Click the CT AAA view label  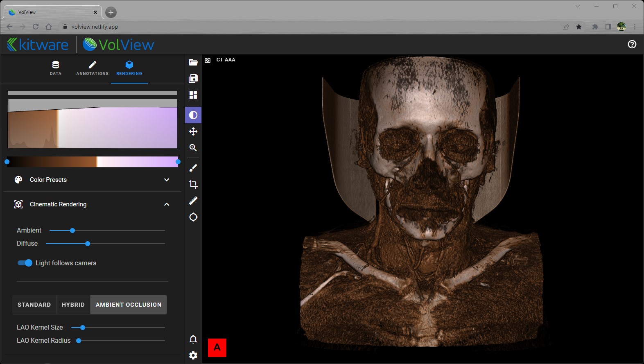pyautogui.click(x=226, y=60)
